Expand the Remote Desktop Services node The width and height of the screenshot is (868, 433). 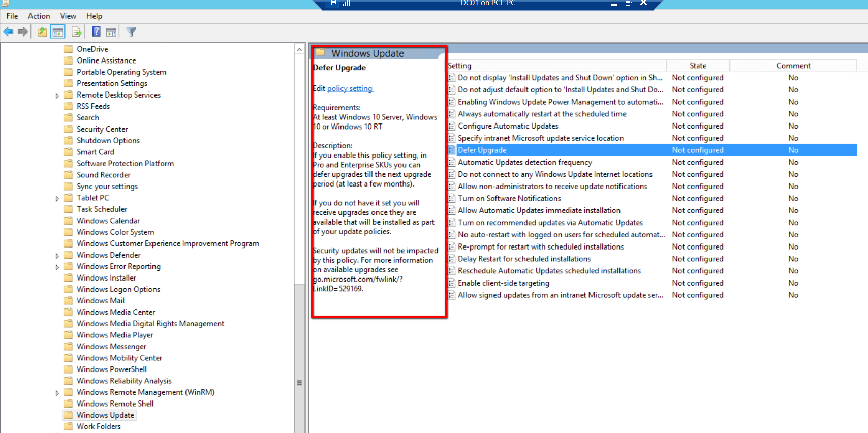(57, 96)
